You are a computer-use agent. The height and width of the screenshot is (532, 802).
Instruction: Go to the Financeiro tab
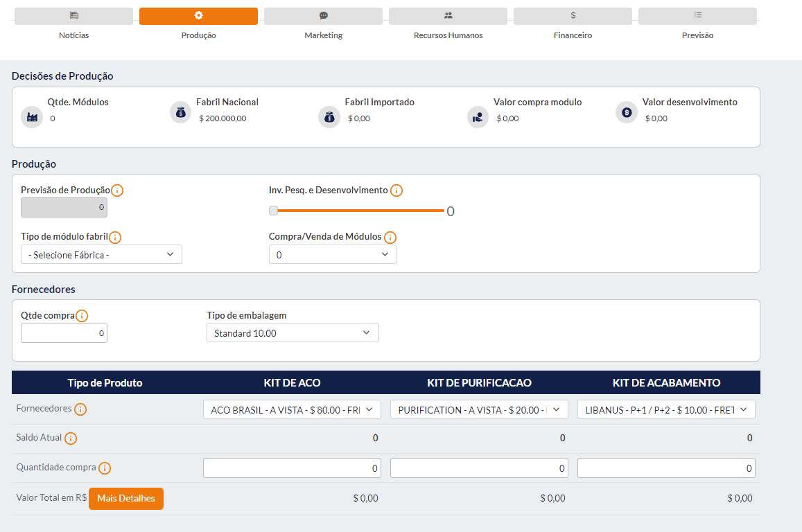pyautogui.click(x=573, y=17)
